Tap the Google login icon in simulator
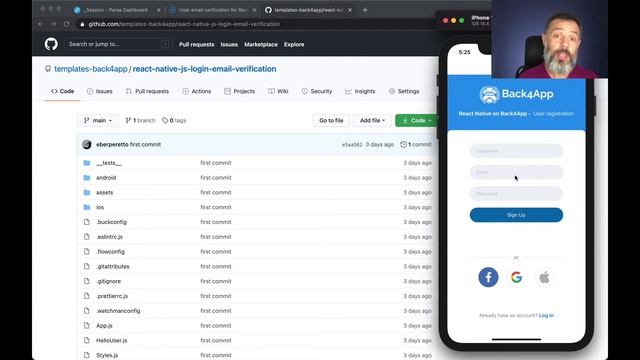The height and width of the screenshot is (360, 640). coord(516,277)
